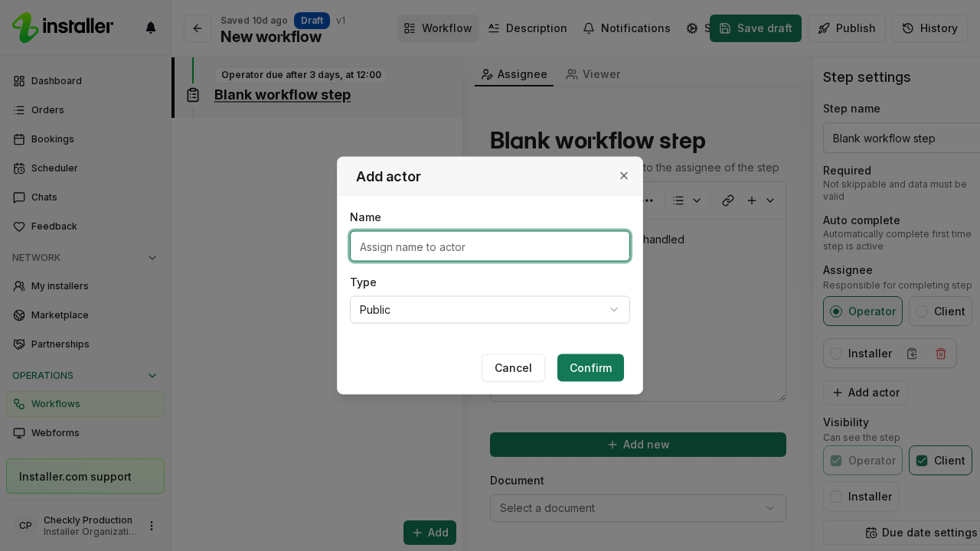The image size is (980, 551).
Task: Cancel the Add actor dialog
Action: click(x=513, y=368)
